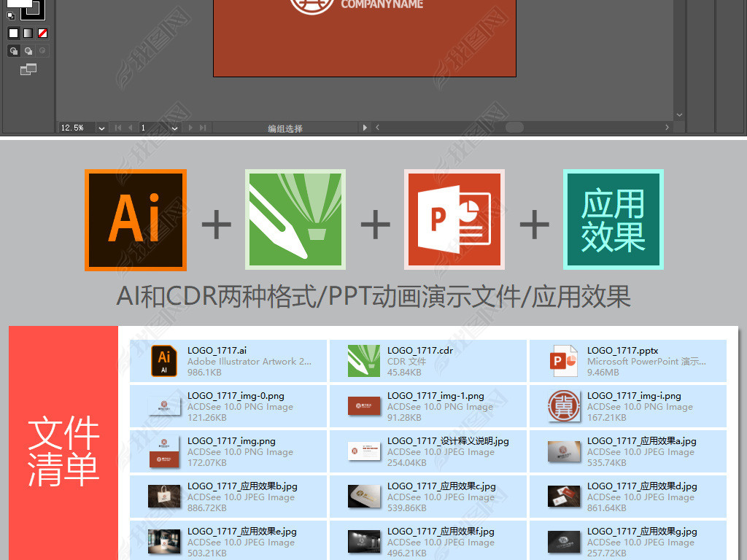Click thumbnail of LOGO_1717_设计释义说明.jpg
Image resolution: width=747 pixels, height=560 pixels.
coord(364,451)
